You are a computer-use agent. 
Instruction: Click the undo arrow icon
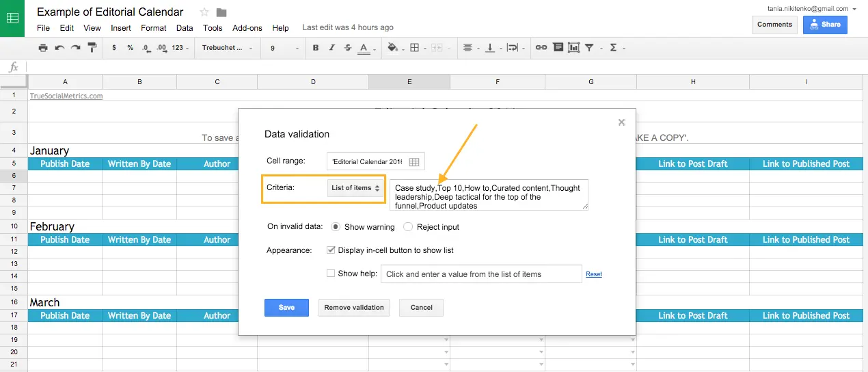pos(59,48)
